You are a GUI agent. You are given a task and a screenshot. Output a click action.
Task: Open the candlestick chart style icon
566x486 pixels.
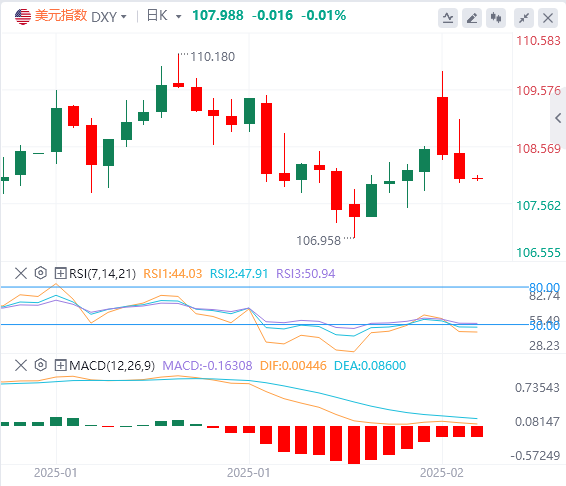pos(496,18)
